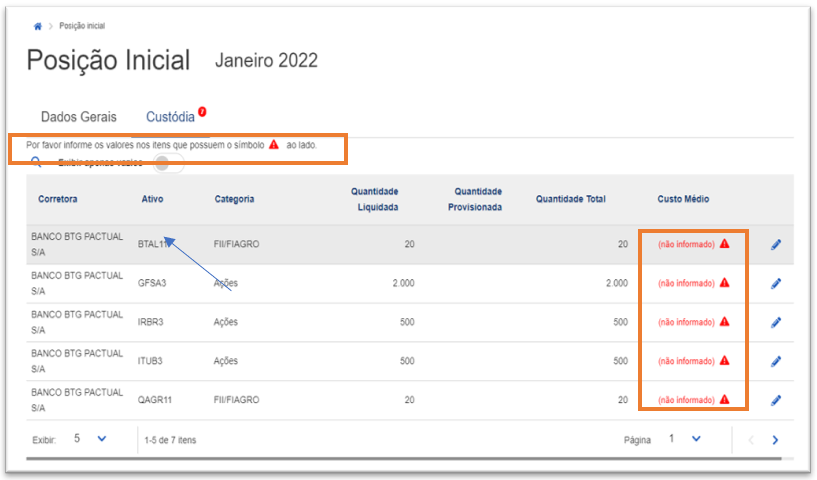Click the edit pencil for QAGR11
Screen dimensions: 817x480
(x=776, y=401)
